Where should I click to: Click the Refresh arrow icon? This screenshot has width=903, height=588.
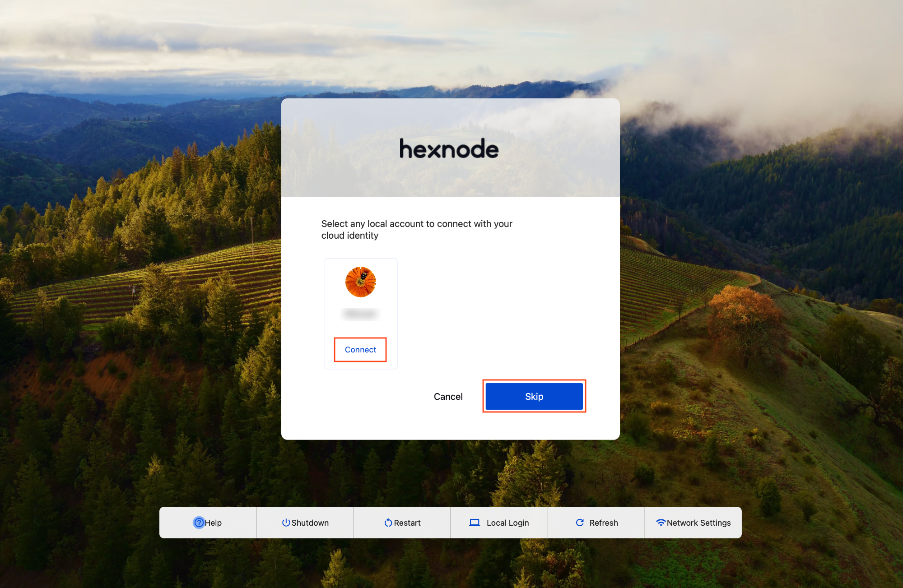pyautogui.click(x=580, y=523)
